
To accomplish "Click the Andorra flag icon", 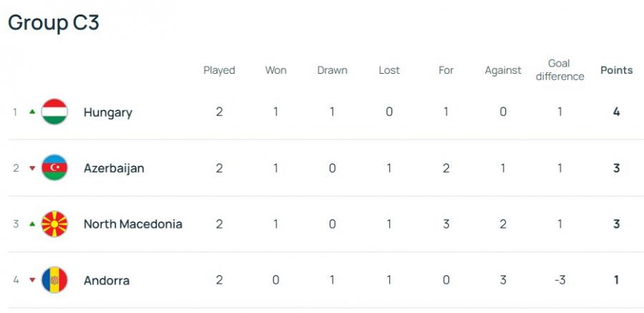I will tap(54, 280).
